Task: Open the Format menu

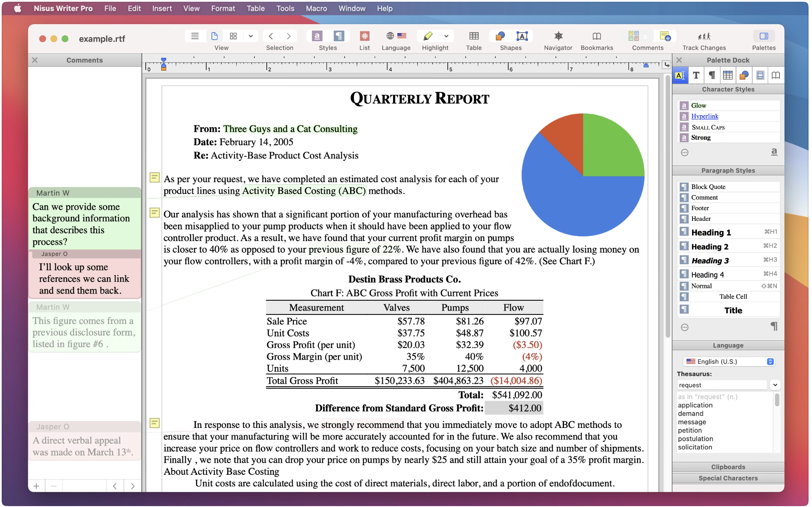Action: point(223,9)
